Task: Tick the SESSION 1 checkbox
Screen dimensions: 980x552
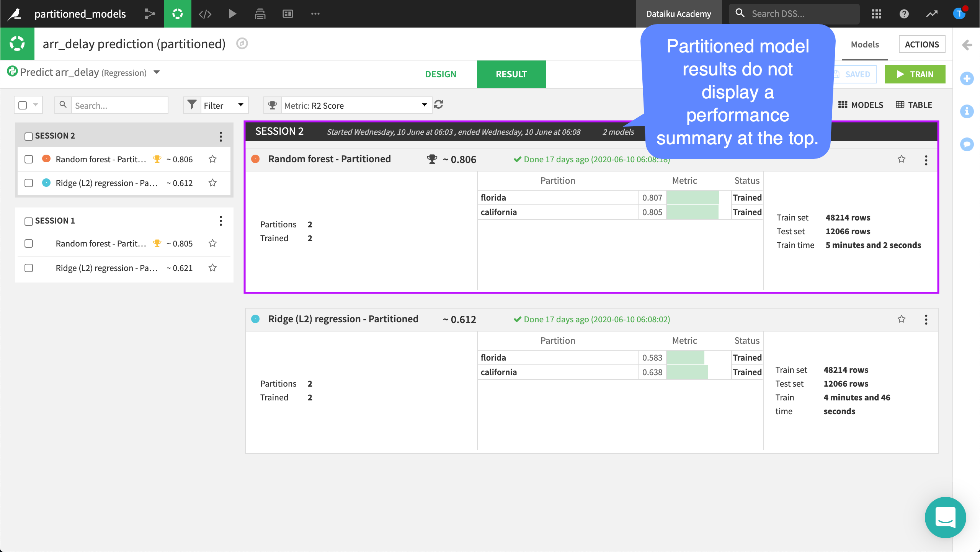Action: (29, 221)
